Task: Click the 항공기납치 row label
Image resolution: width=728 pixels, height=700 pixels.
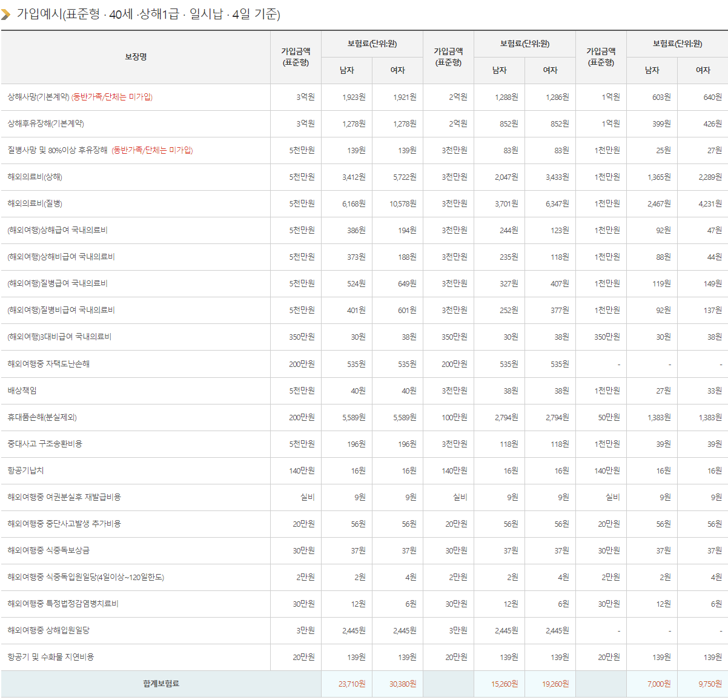Action: tap(25, 471)
